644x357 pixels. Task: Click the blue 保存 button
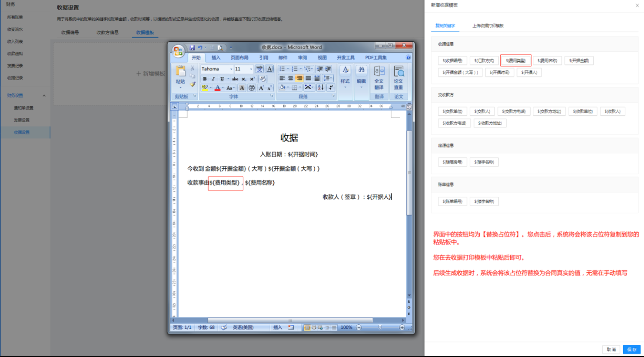click(x=632, y=349)
